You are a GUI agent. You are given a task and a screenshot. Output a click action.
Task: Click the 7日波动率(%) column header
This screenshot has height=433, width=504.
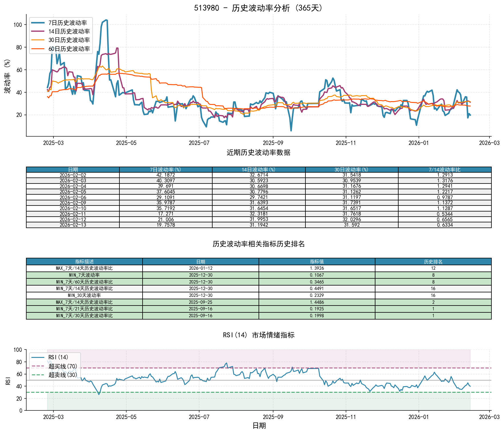click(166, 169)
